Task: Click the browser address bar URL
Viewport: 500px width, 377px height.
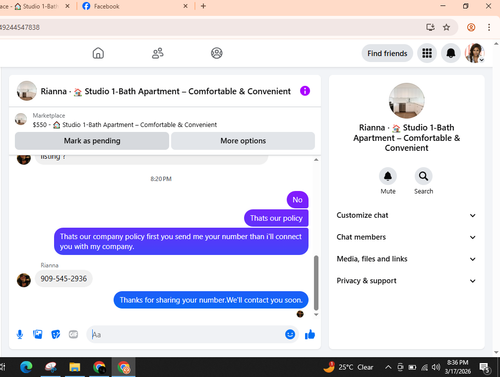Action: (20, 27)
